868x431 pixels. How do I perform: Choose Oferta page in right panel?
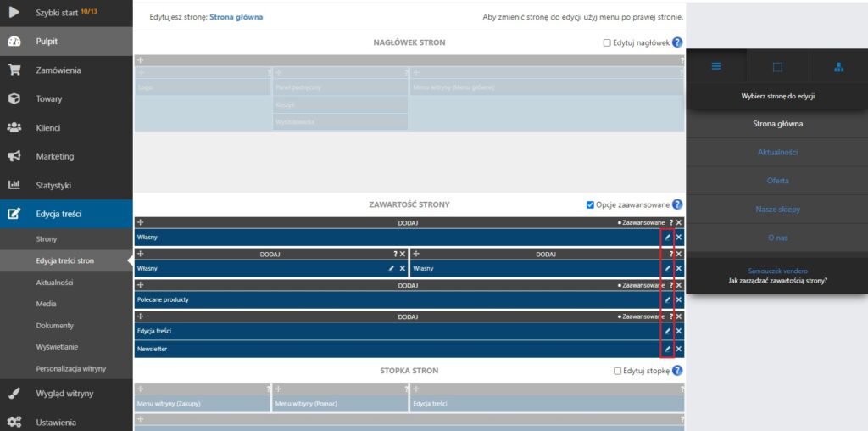(x=777, y=181)
